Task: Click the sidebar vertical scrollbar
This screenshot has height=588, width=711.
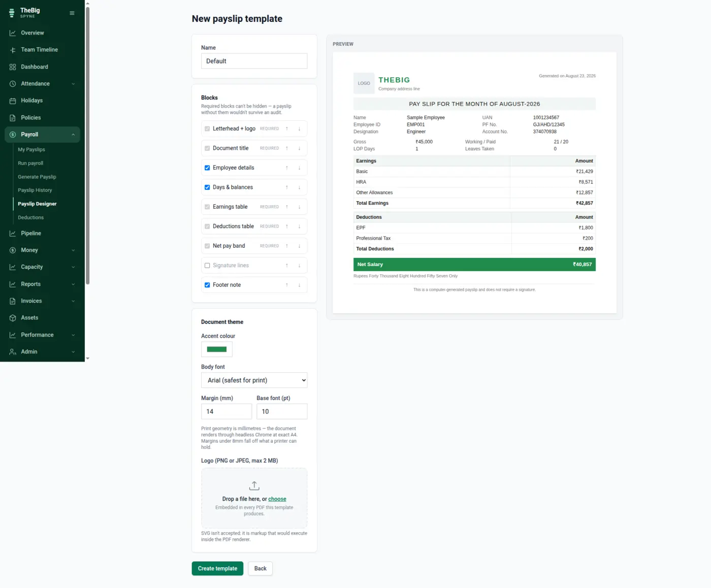Action: tap(87, 145)
